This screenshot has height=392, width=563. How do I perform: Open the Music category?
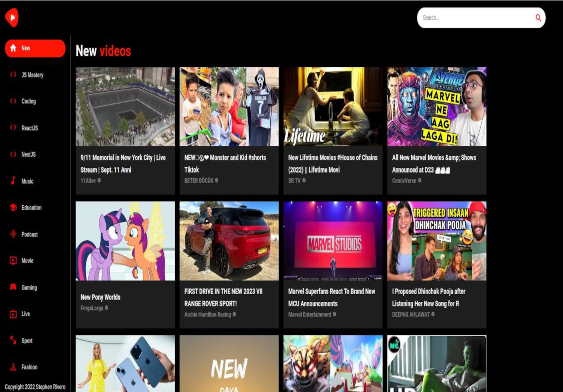pos(27,181)
